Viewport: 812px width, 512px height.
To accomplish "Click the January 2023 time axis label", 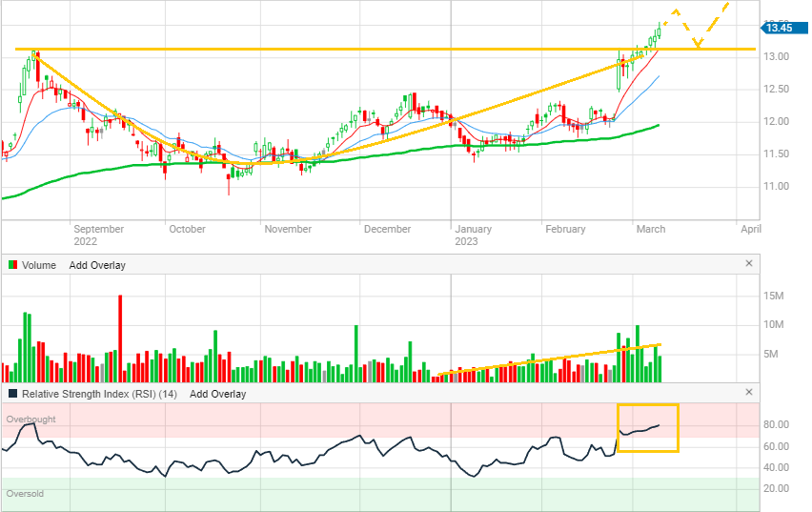I will [473, 235].
